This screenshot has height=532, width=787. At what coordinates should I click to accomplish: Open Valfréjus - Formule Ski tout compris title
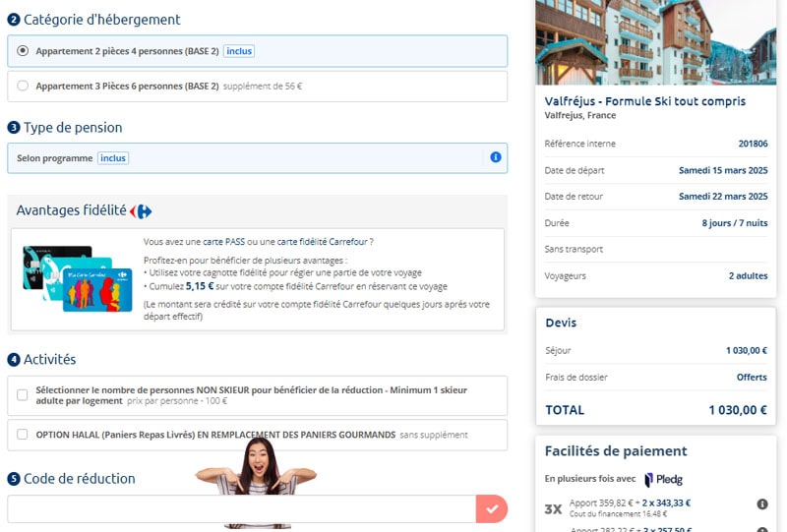645,101
